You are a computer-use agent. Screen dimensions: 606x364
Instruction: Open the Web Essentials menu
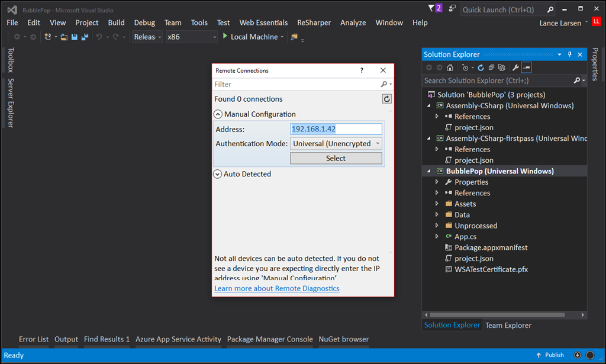pyautogui.click(x=263, y=22)
